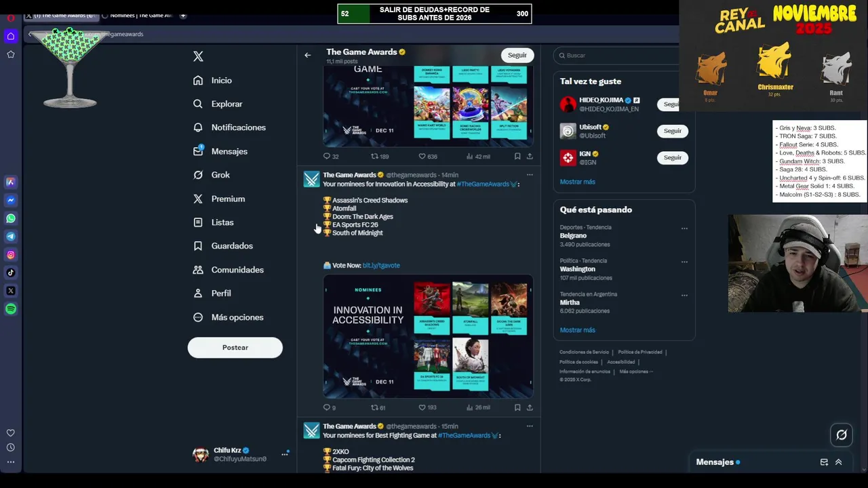The height and width of the screenshot is (488, 868).
Task: Go back with the profile header arrow
Action: (308, 55)
